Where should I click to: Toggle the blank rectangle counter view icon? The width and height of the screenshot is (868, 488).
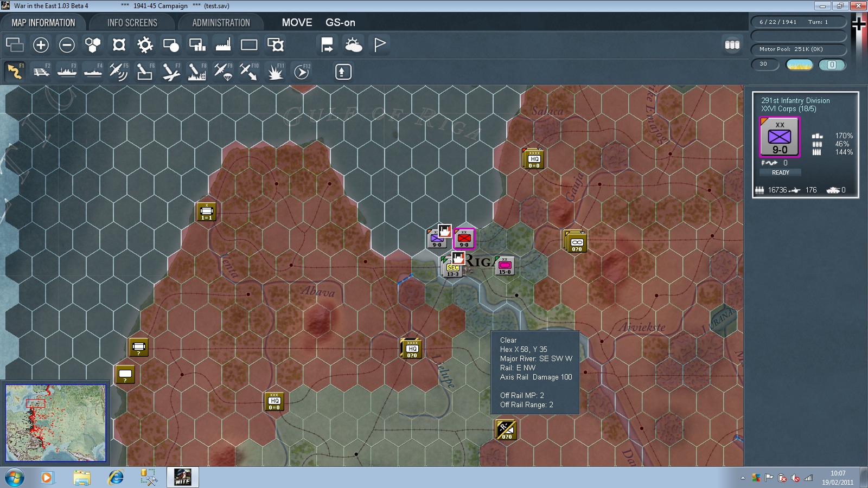249,44
